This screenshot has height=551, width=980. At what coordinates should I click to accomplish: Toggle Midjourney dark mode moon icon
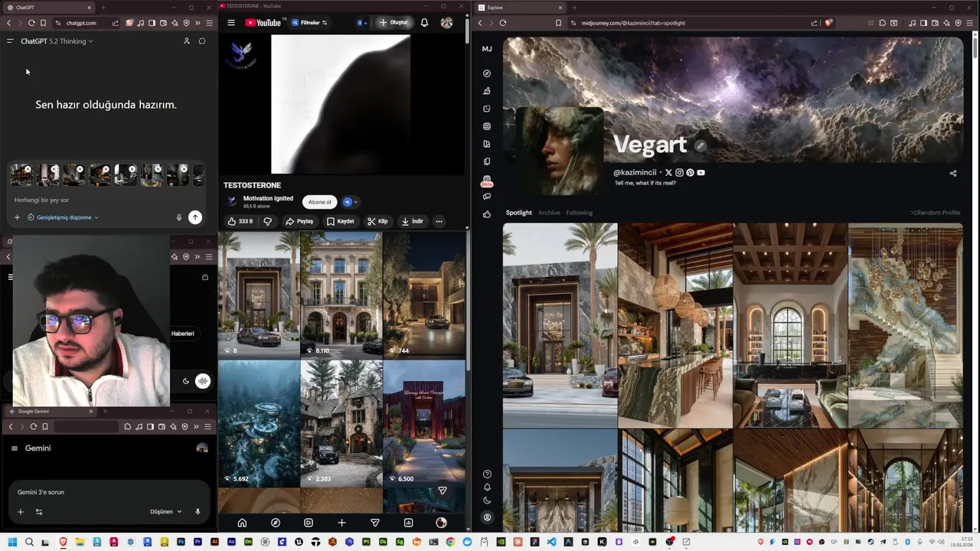pos(487,500)
